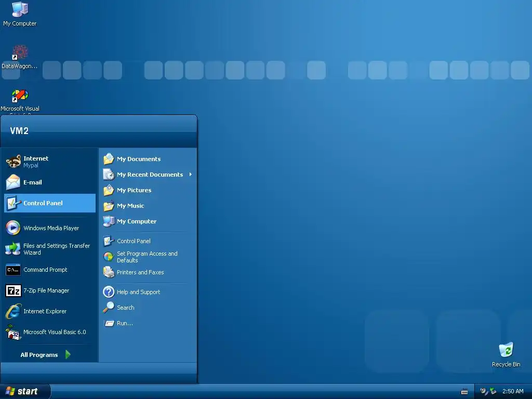
Task: Open My Computer in Start menu
Action: click(148, 221)
